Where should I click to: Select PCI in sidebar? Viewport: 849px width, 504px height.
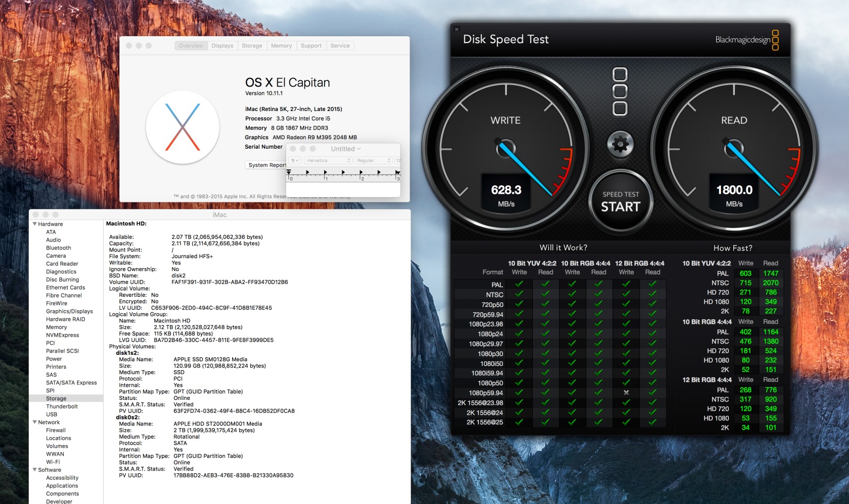[50, 344]
